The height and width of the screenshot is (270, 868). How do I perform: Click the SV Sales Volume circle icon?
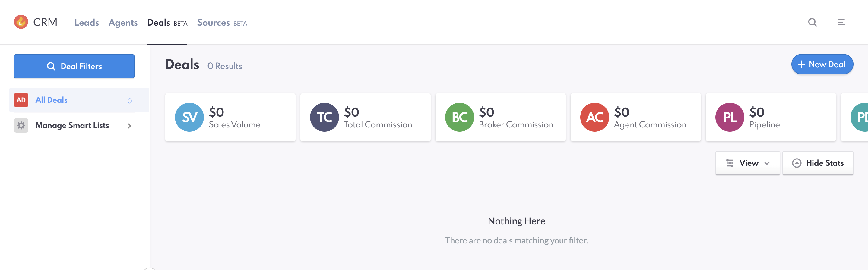tap(189, 117)
